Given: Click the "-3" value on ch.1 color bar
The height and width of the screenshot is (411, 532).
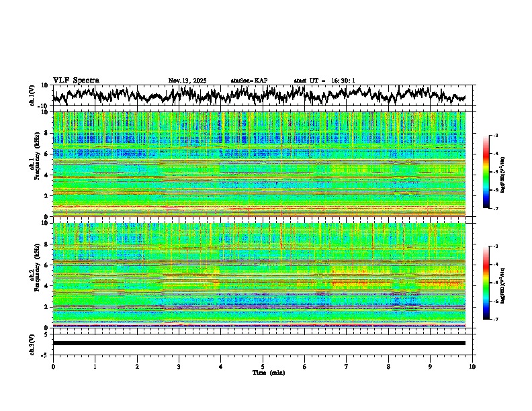Looking at the screenshot, I should [x=496, y=136].
